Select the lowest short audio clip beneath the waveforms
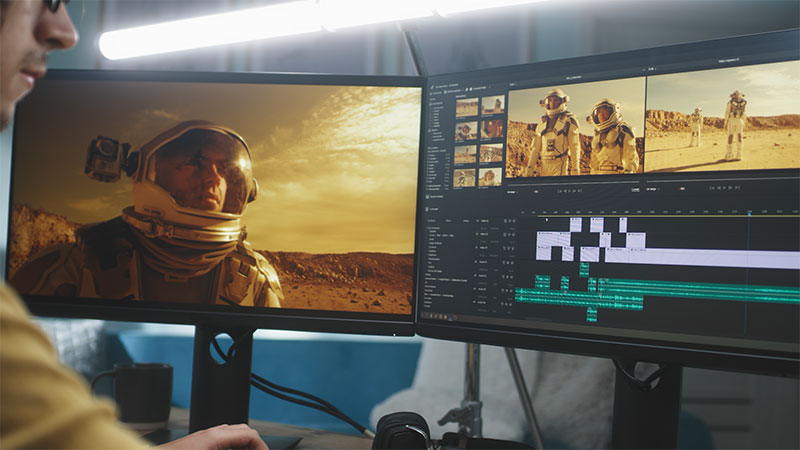Viewport: 800px width, 450px height. coord(591,315)
